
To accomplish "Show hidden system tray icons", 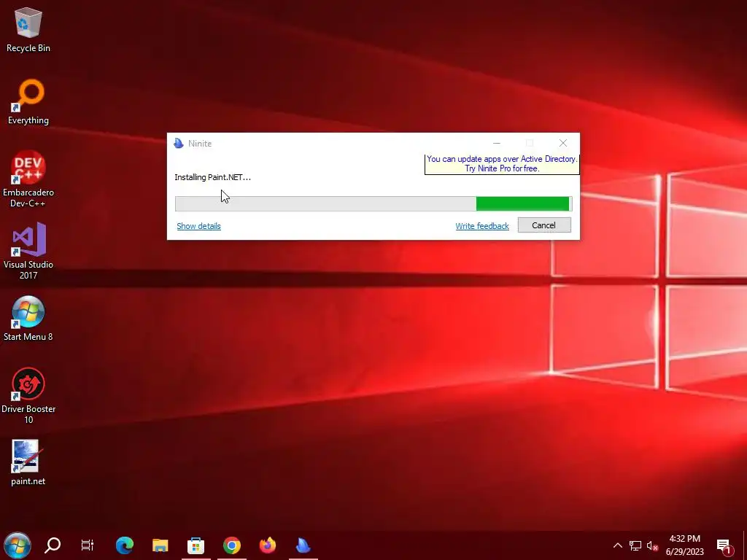I will 617,545.
